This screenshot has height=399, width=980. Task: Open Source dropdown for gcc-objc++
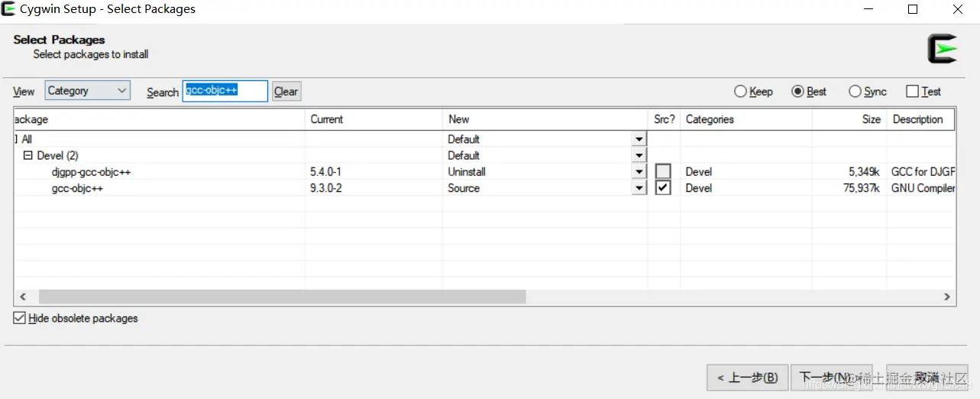point(639,188)
